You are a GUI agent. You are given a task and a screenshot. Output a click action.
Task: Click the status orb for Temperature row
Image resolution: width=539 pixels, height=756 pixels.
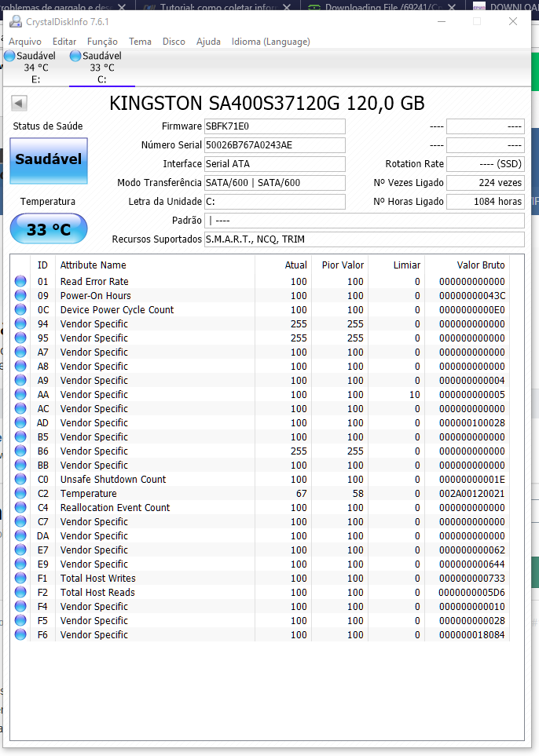tap(20, 493)
